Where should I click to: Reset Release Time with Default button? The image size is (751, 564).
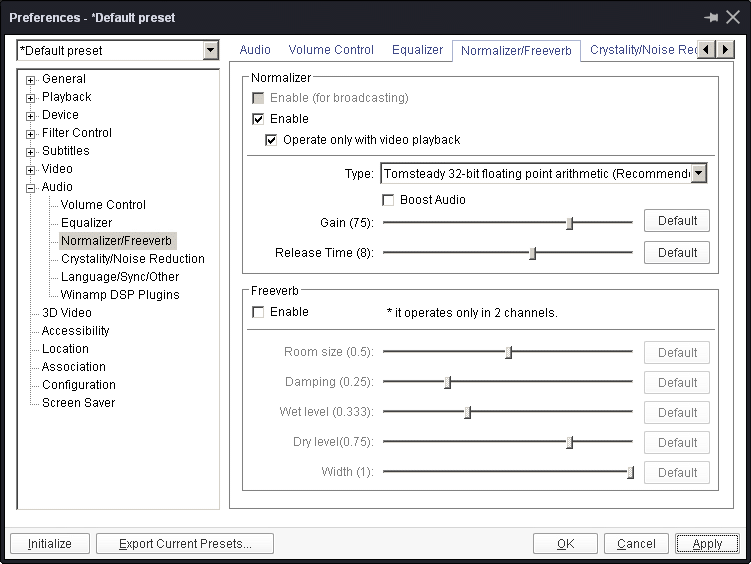[x=677, y=252]
